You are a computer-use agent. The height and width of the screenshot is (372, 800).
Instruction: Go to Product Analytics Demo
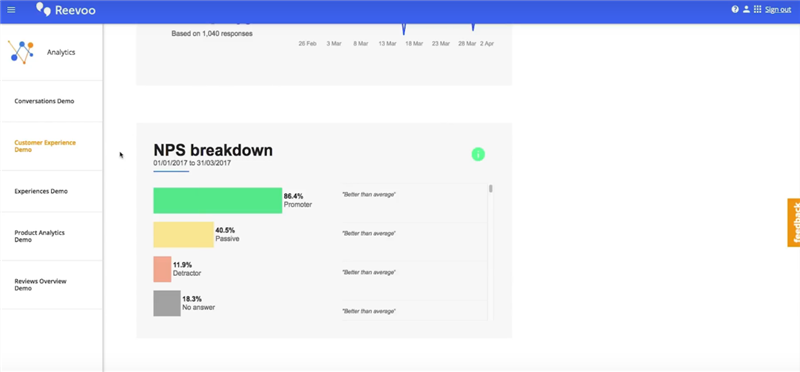39,236
